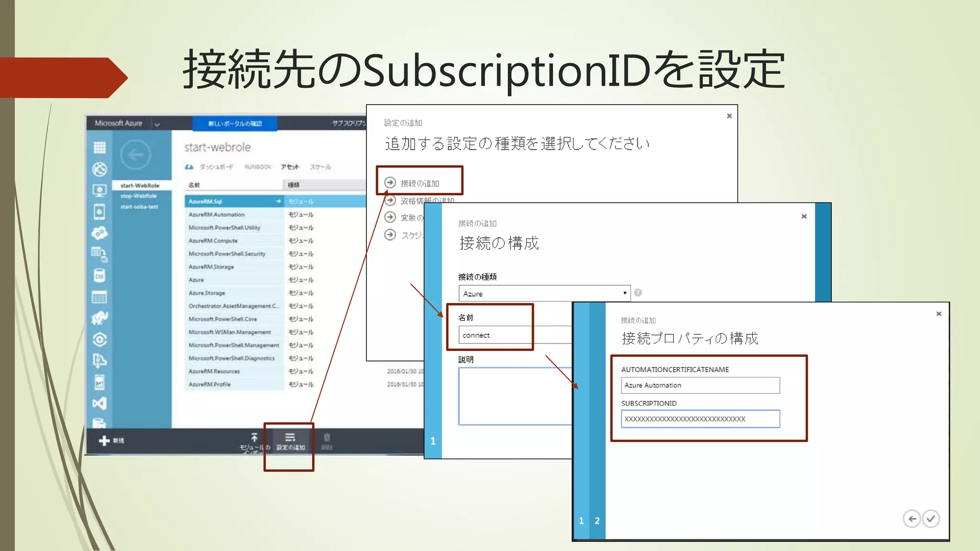Image resolution: width=980 pixels, height=551 pixels.
Task: Select the AzureRM.Storage row
Action: tap(275, 267)
